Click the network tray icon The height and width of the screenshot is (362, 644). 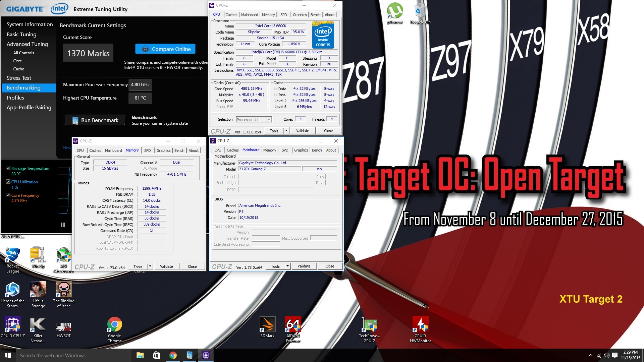[x=599, y=355]
